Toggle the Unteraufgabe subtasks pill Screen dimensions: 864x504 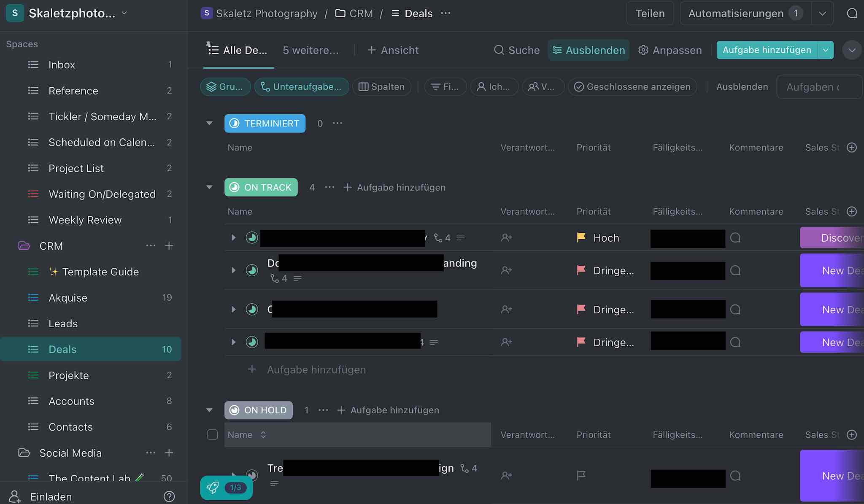[302, 87]
